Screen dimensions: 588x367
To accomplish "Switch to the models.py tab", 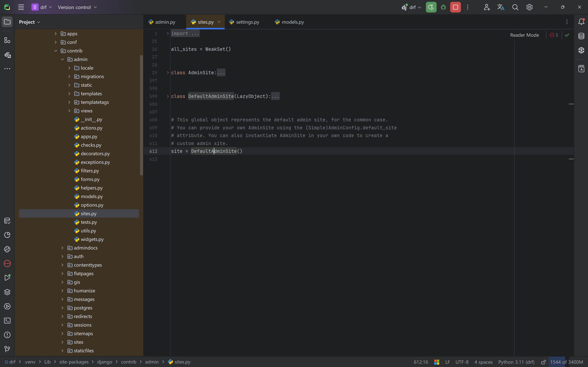I will (292, 22).
